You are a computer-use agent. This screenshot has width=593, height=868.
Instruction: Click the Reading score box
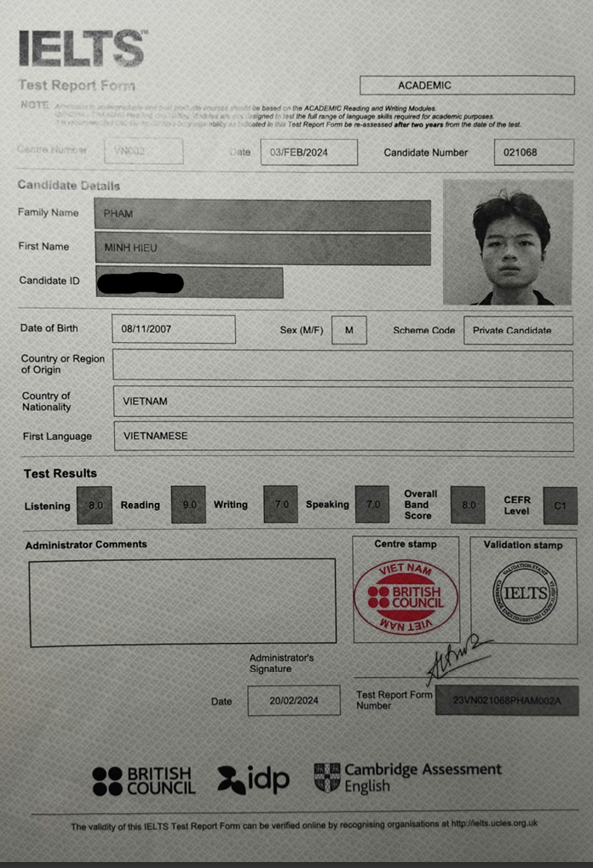click(x=188, y=505)
